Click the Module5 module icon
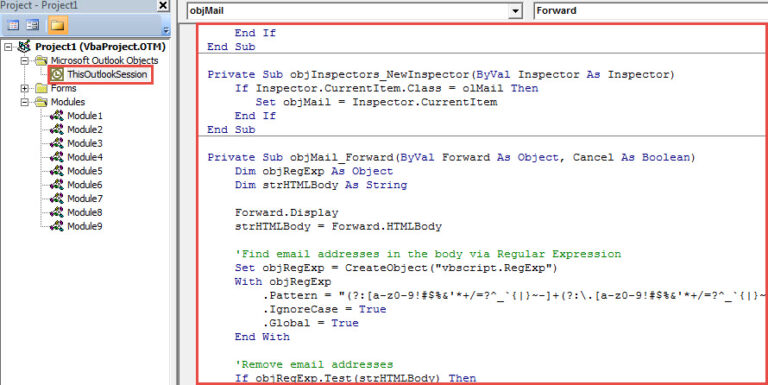 pyautogui.click(x=57, y=170)
